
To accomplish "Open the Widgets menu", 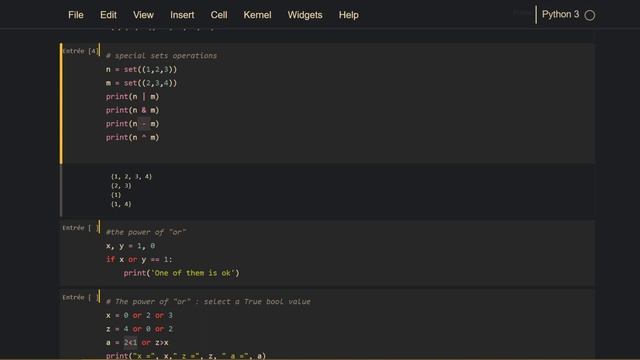I will tap(305, 15).
